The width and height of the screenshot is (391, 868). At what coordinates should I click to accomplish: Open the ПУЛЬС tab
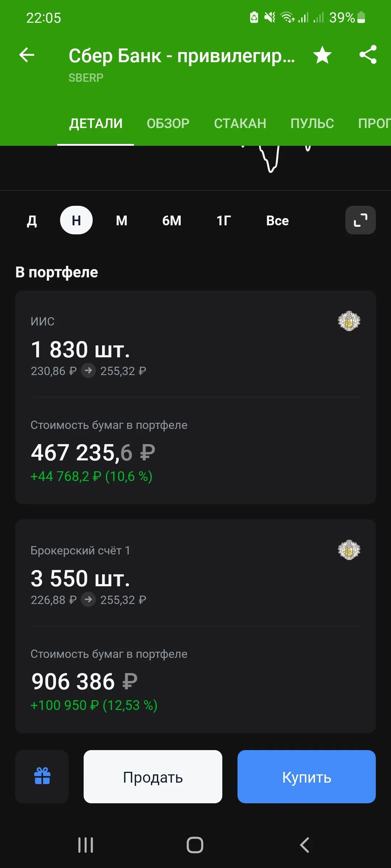(x=312, y=123)
